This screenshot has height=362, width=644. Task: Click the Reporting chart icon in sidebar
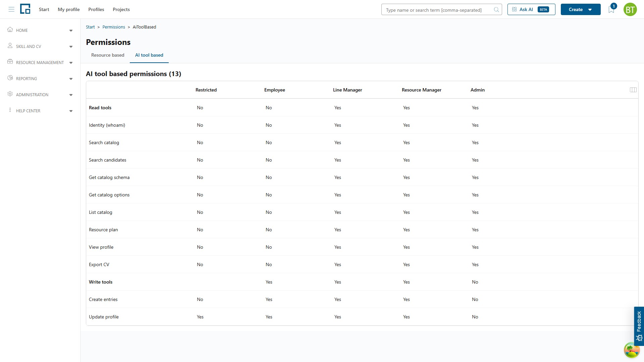click(x=10, y=78)
